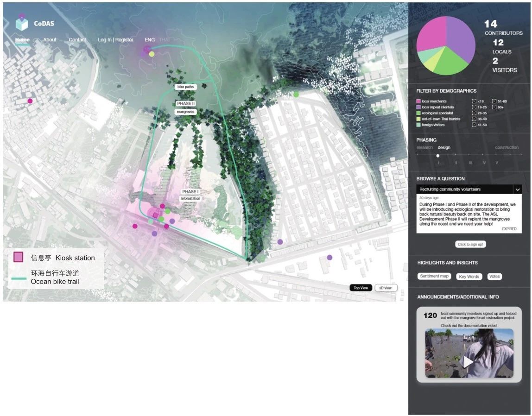Viewport: 532px width, 416px height.
Task: Switch language to THAI
Action: pos(164,40)
